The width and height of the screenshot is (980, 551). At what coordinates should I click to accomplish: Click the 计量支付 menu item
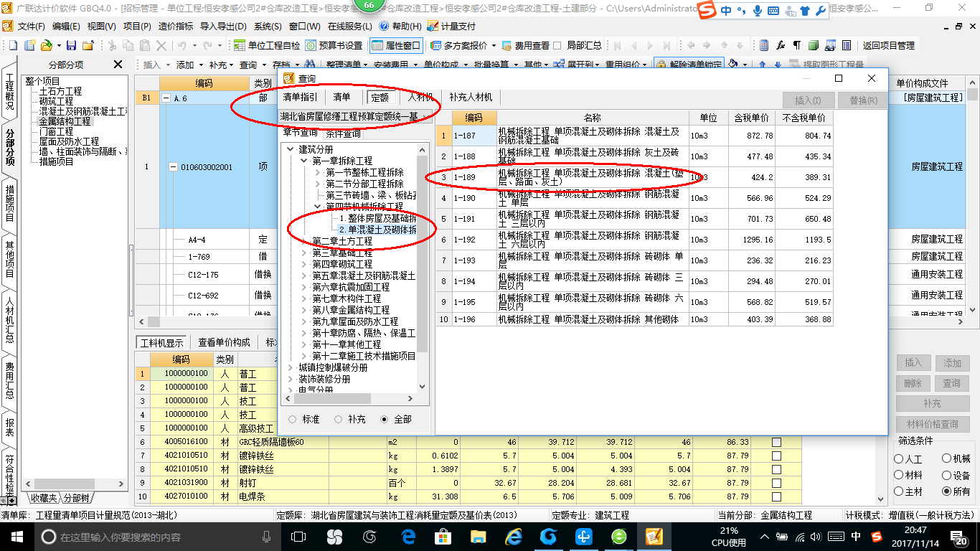click(451, 26)
